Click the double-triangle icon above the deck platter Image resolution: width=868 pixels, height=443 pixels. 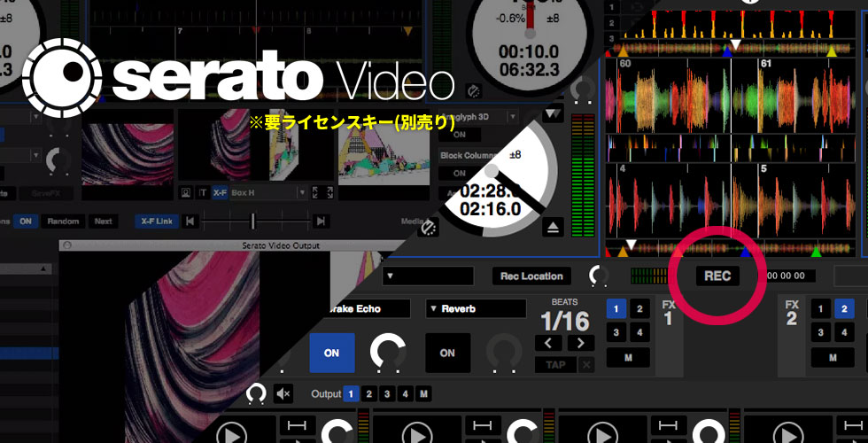point(553,114)
